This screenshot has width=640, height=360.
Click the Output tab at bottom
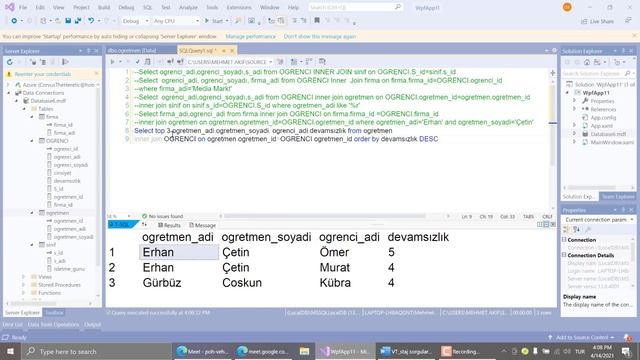tap(93, 325)
